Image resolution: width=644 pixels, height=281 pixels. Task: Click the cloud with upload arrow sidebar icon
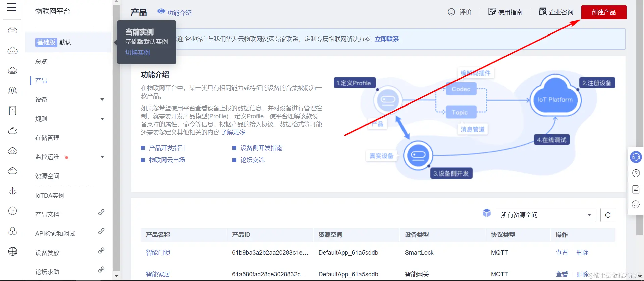pyautogui.click(x=13, y=151)
